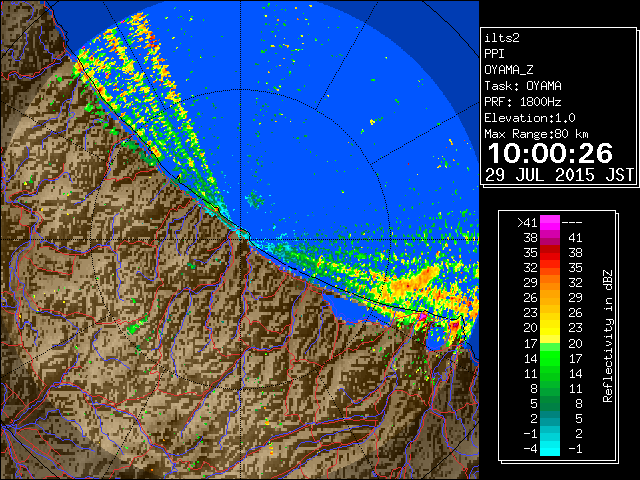Image resolution: width=640 pixels, height=480 pixels.
Task: Click the '>41' legend label
Action: 527,222
